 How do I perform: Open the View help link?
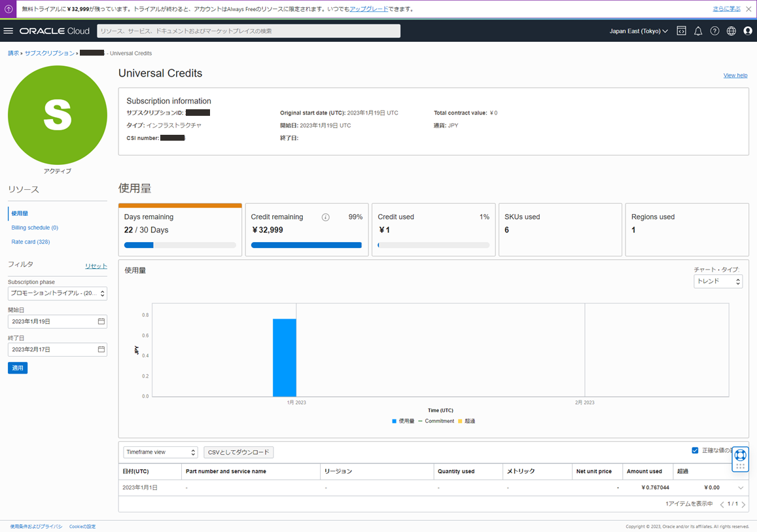coord(735,75)
